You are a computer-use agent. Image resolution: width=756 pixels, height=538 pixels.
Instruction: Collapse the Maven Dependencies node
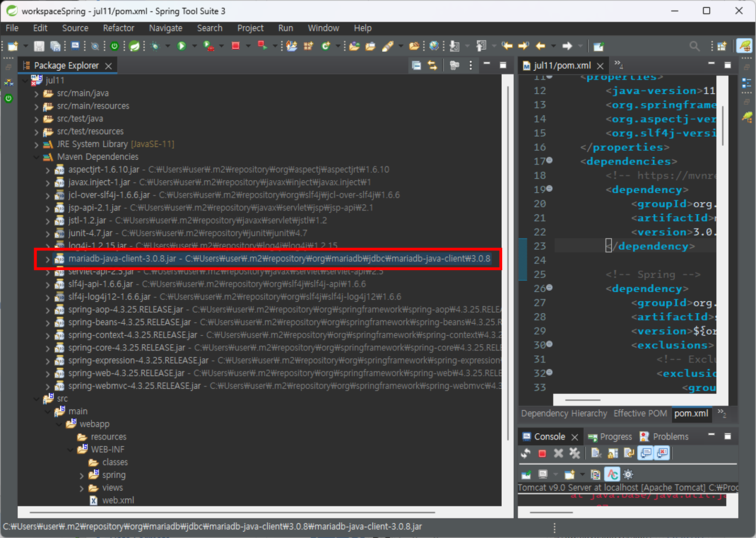pos(36,157)
